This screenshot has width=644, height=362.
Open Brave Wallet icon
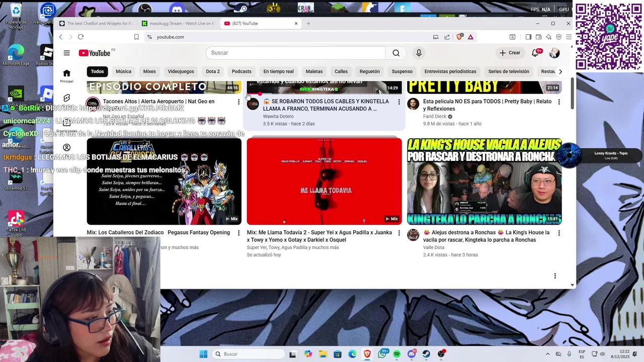(538, 37)
